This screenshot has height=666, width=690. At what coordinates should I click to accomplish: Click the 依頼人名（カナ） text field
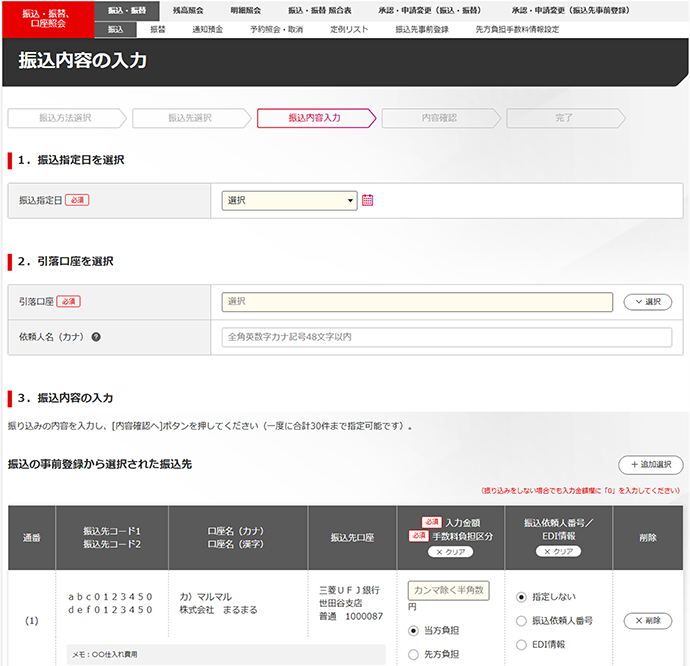tap(447, 337)
